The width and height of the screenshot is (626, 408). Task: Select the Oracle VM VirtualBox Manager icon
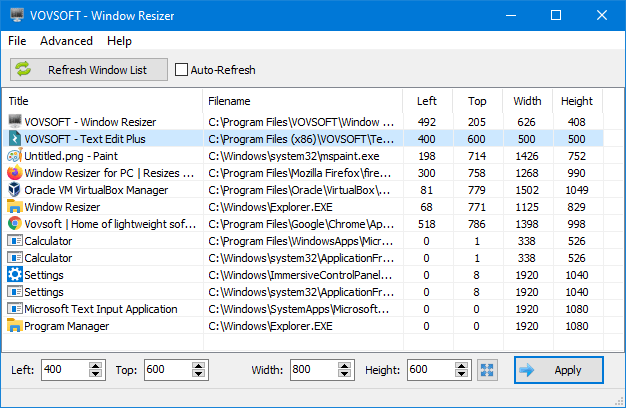pyautogui.click(x=14, y=190)
